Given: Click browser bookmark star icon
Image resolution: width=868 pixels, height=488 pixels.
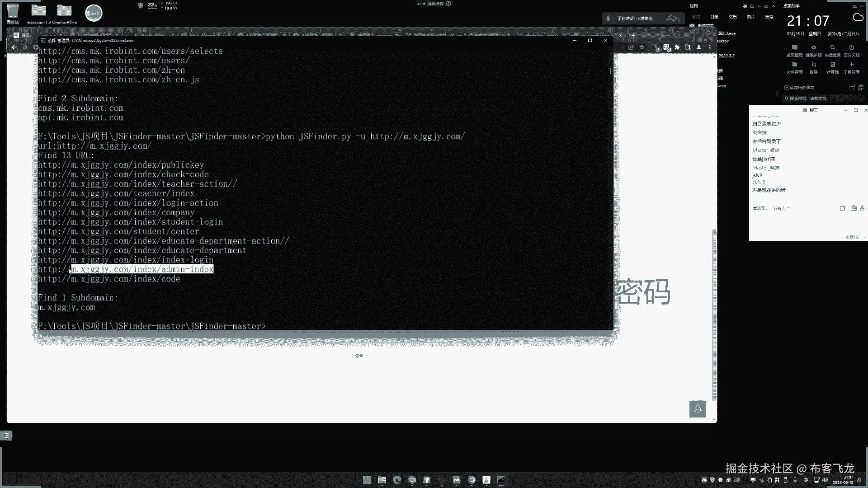Looking at the screenshot, I should tap(642, 47).
